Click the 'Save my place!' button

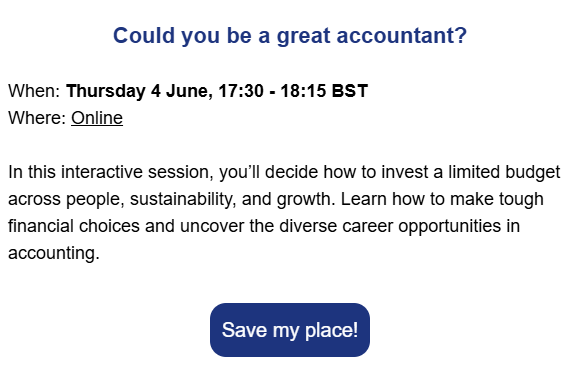[290, 330]
